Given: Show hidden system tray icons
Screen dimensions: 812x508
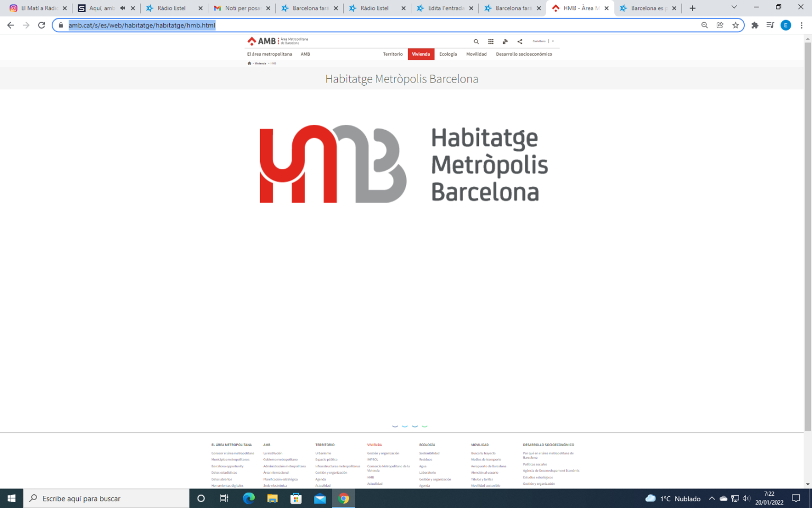Looking at the screenshot, I should pos(712,498).
